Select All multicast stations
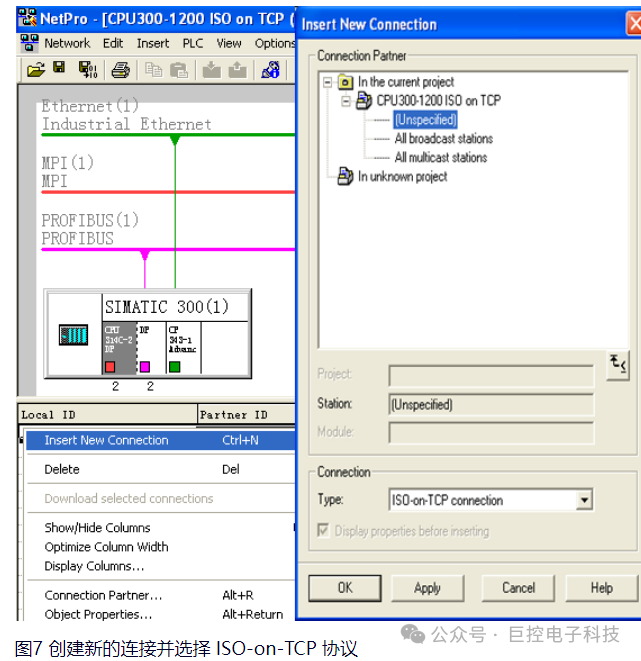 (x=441, y=158)
